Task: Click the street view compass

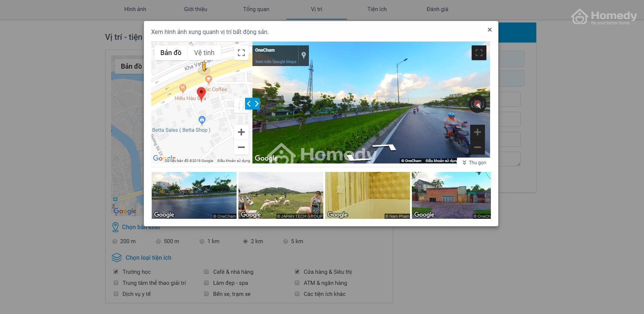Action: click(x=477, y=104)
